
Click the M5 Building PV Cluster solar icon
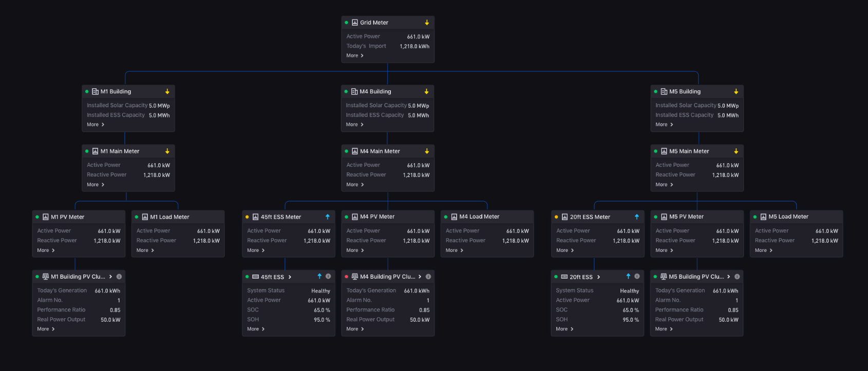pos(664,277)
